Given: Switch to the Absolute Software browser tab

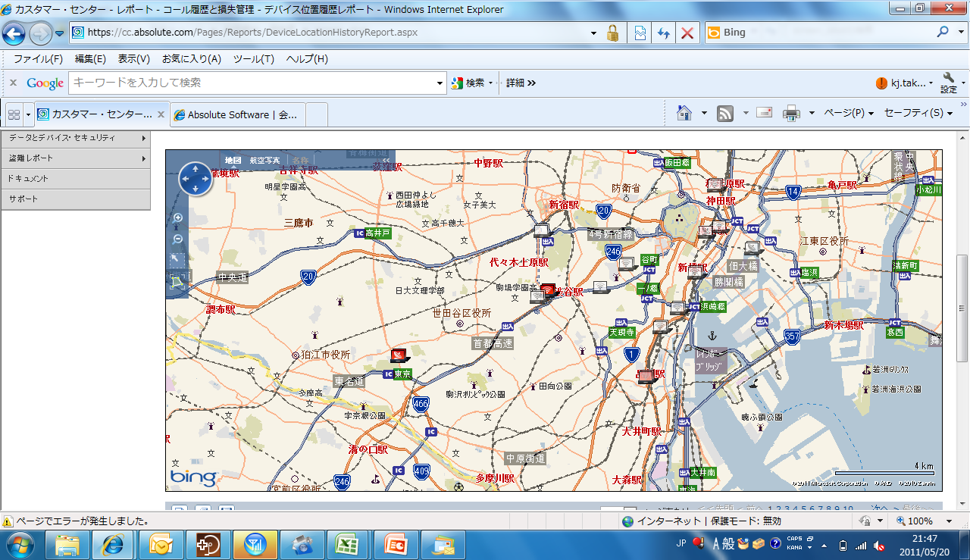Looking at the screenshot, I should tap(238, 114).
